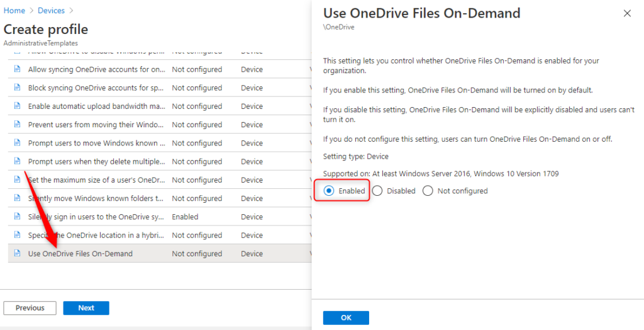Open 'Prevent users from moving their Windo...' setting

[x=97, y=125]
